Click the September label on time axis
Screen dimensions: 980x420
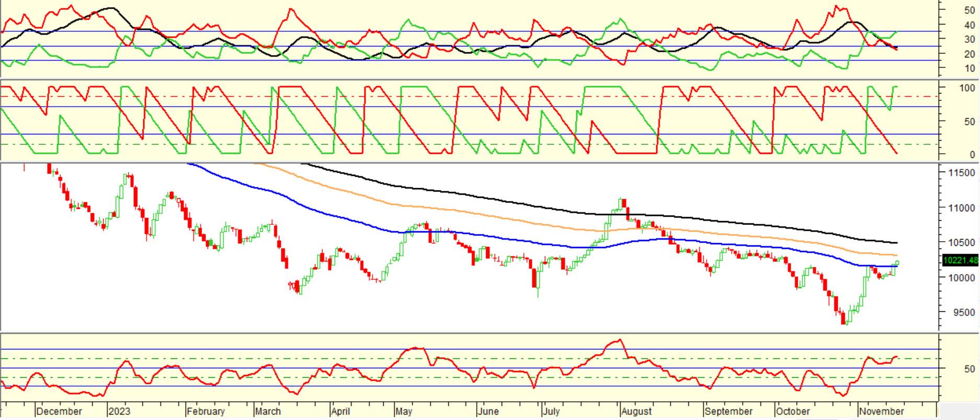click(x=728, y=411)
